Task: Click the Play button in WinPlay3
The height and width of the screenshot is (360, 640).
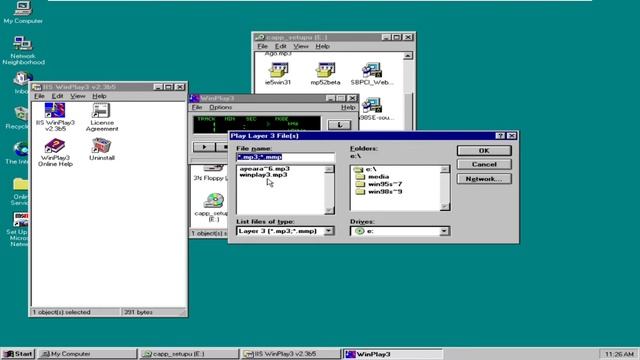Action: [x=204, y=147]
